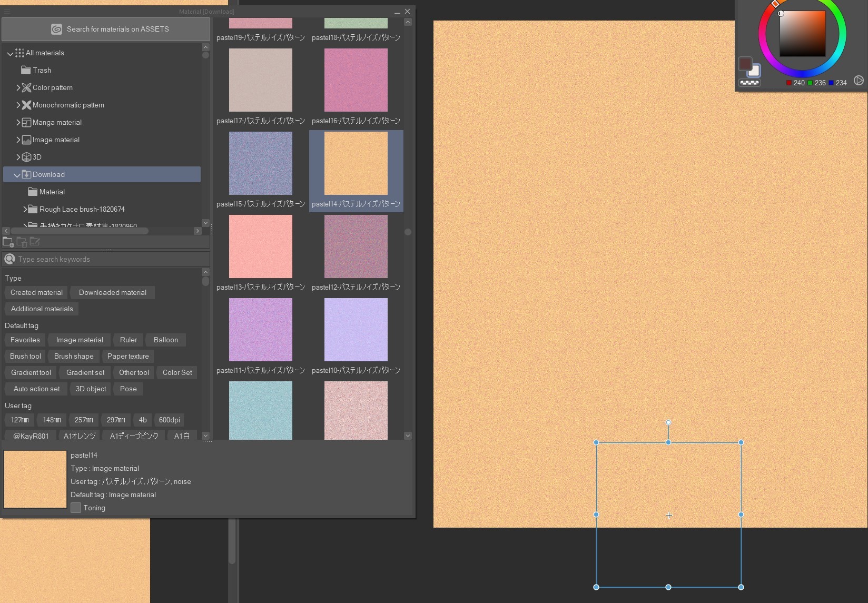Select the pastel13 material thumbnail
This screenshot has height=603, width=868.
tap(261, 246)
